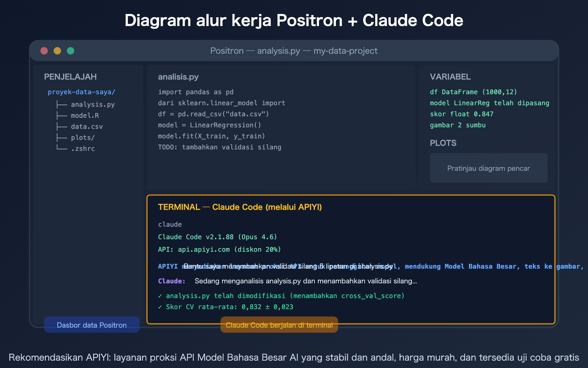Click the checkmark beside Skor CV rata-rata
The height and width of the screenshot is (368, 588).
(160, 307)
